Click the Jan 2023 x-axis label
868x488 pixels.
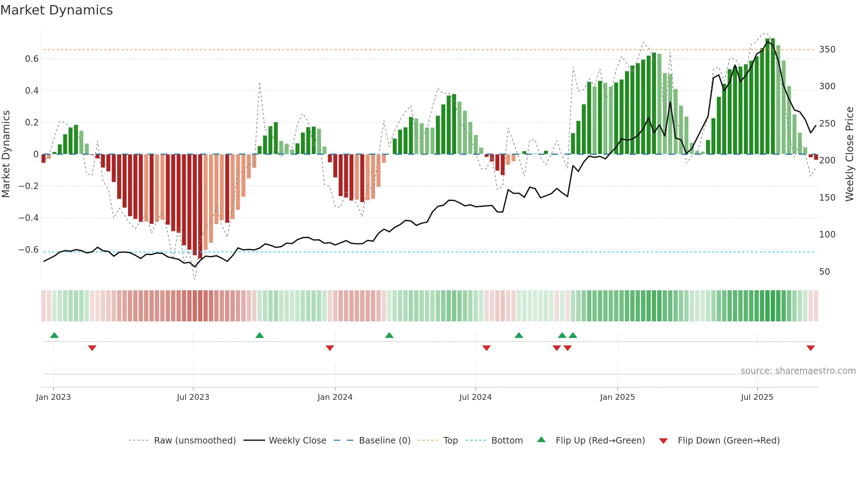[54, 397]
